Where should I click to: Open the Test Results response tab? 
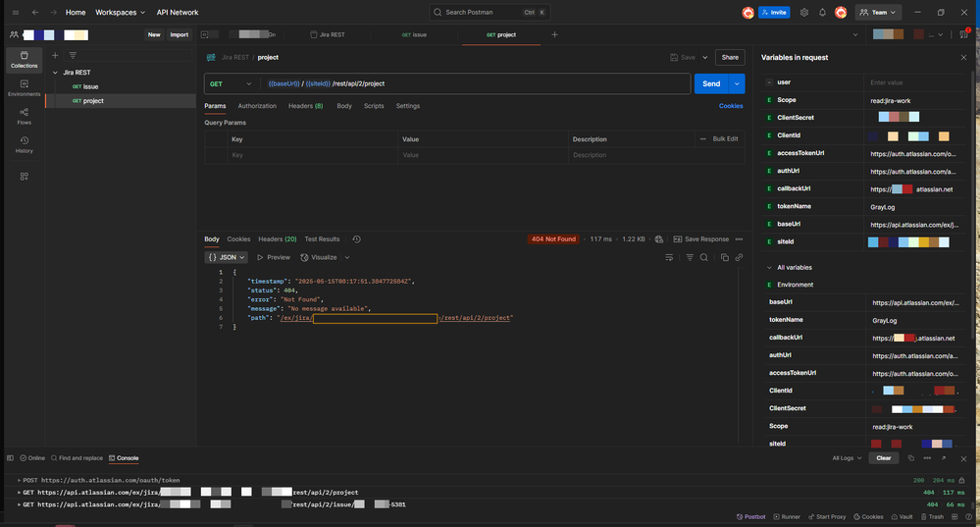322,239
